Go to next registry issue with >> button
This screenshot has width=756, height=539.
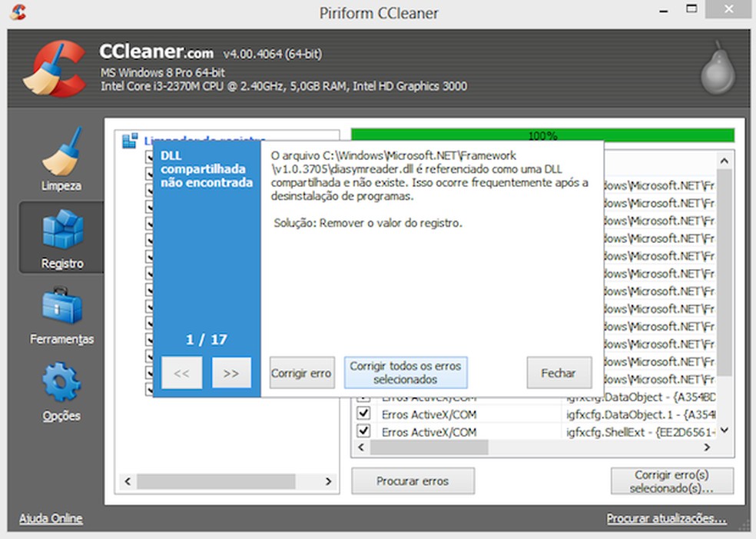231,374
